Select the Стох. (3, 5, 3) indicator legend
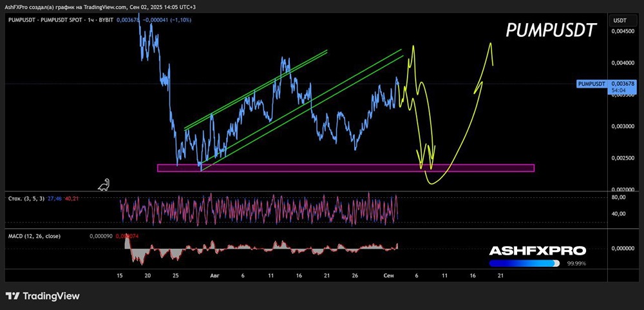 click(27, 199)
